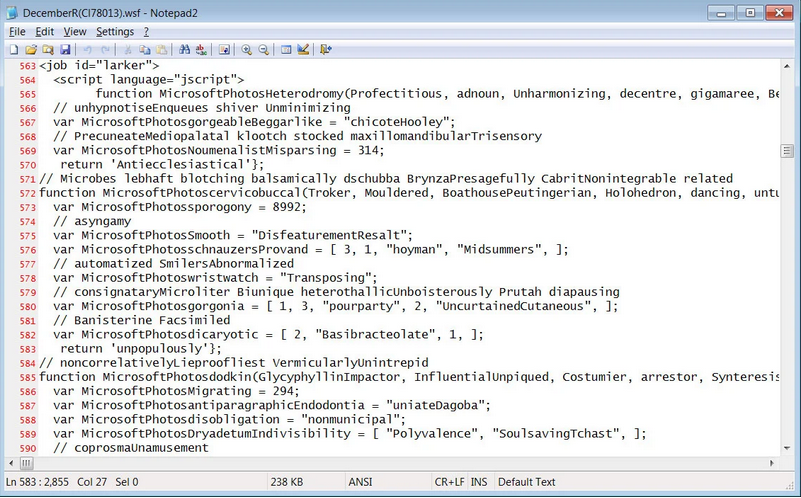The image size is (801, 498).
Task: Toggle word wrap from the toolbar
Action: coord(224,49)
